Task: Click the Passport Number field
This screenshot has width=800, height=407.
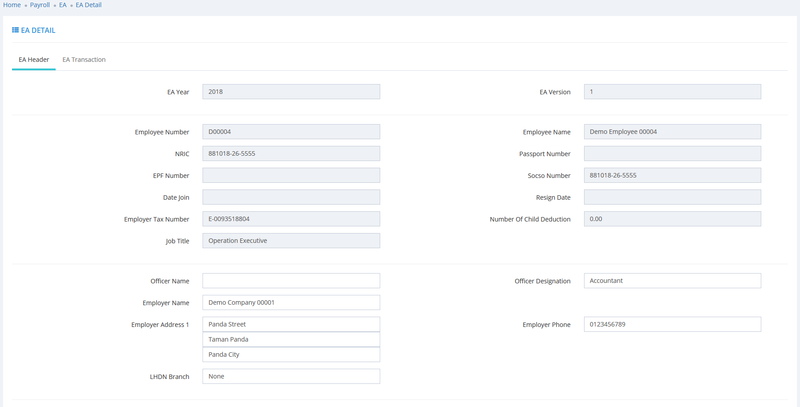Action: (x=672, y=154)
